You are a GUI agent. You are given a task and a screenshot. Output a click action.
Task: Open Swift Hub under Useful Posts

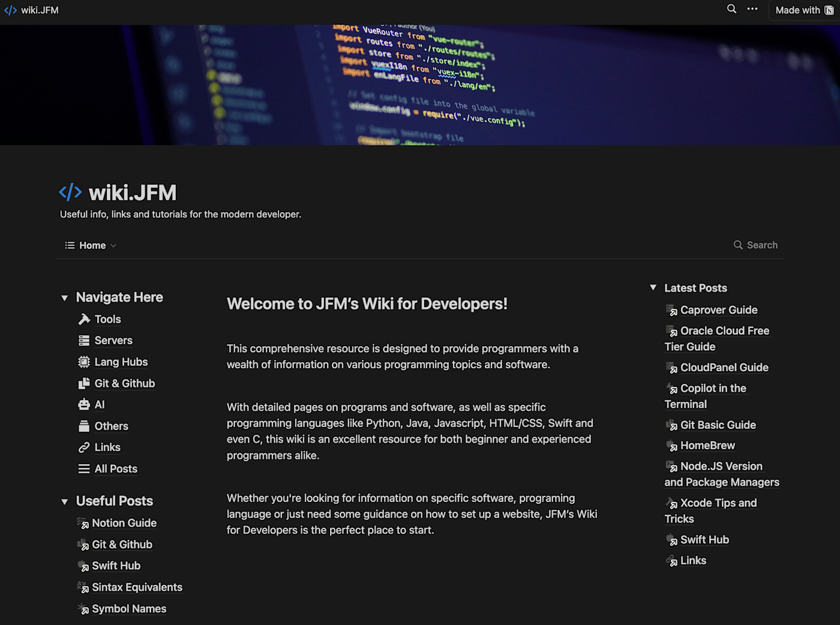tap(116, 566)
